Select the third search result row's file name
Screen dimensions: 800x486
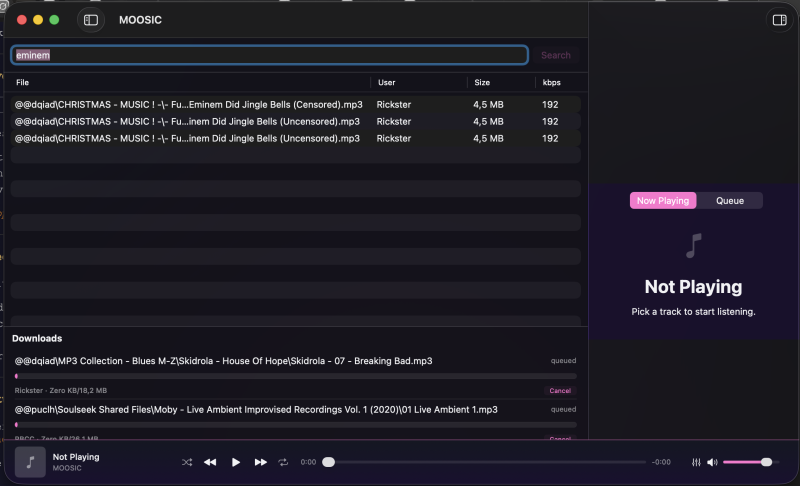(187, 138)
